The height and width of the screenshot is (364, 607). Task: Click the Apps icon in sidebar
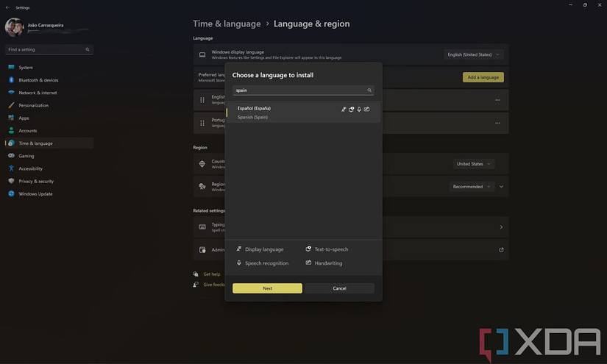click(x=11, y=118)
